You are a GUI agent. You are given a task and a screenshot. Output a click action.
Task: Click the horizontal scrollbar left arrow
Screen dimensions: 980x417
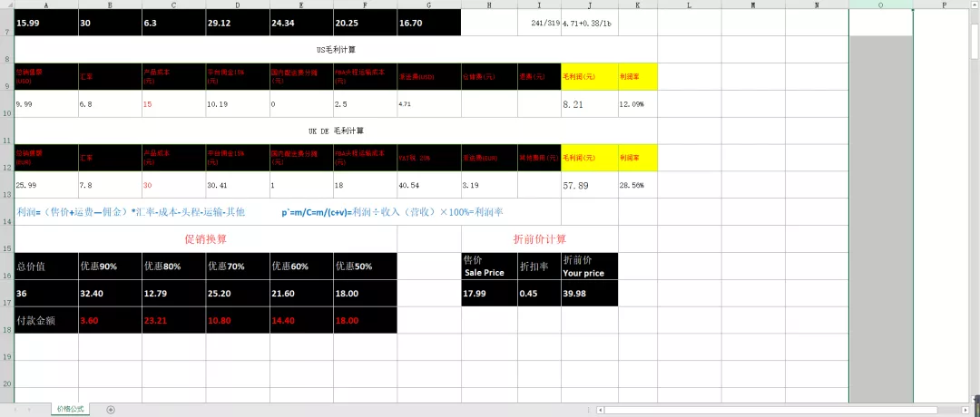[x=600, y=410]
